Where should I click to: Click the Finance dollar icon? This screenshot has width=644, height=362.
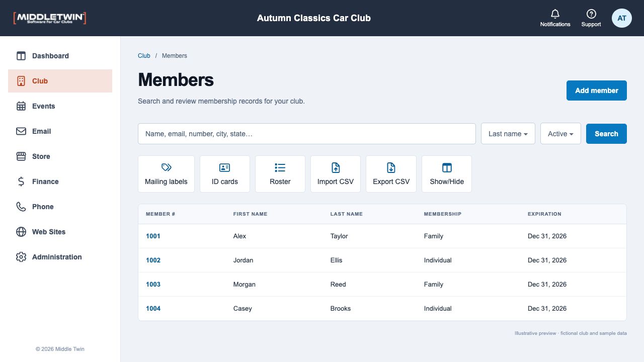(21, 182)
